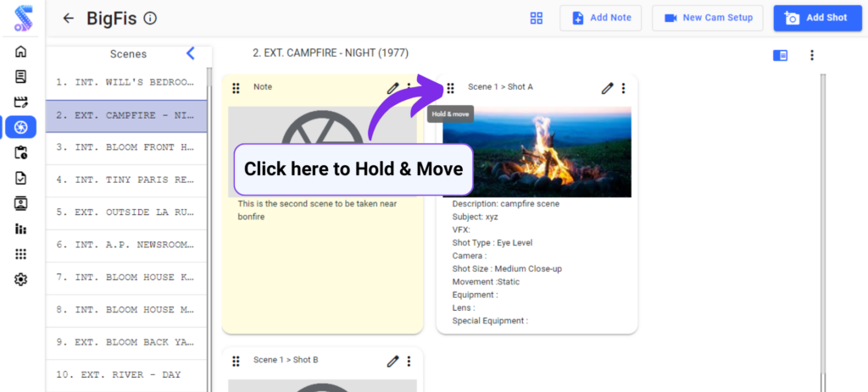Open the BigFis project info icon
The image size is (868, 392).
point(150,19)
